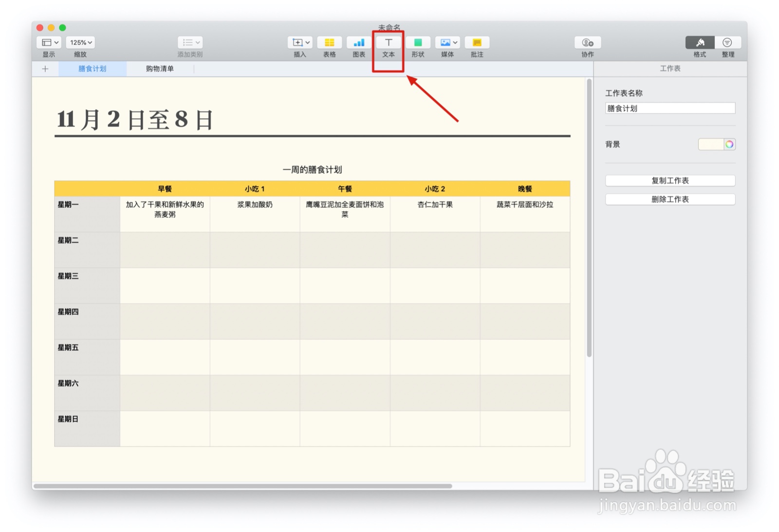Open the 背景 background color picker

pos(729,144)
